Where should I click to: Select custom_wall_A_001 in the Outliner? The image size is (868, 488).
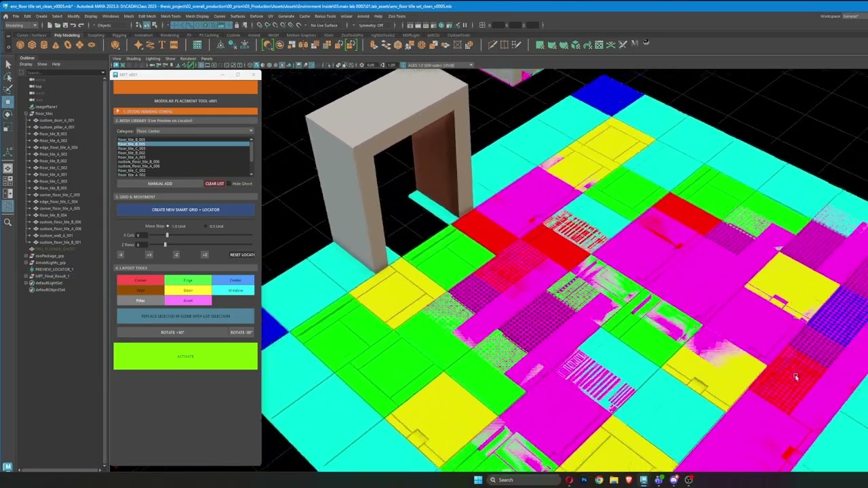56,235
